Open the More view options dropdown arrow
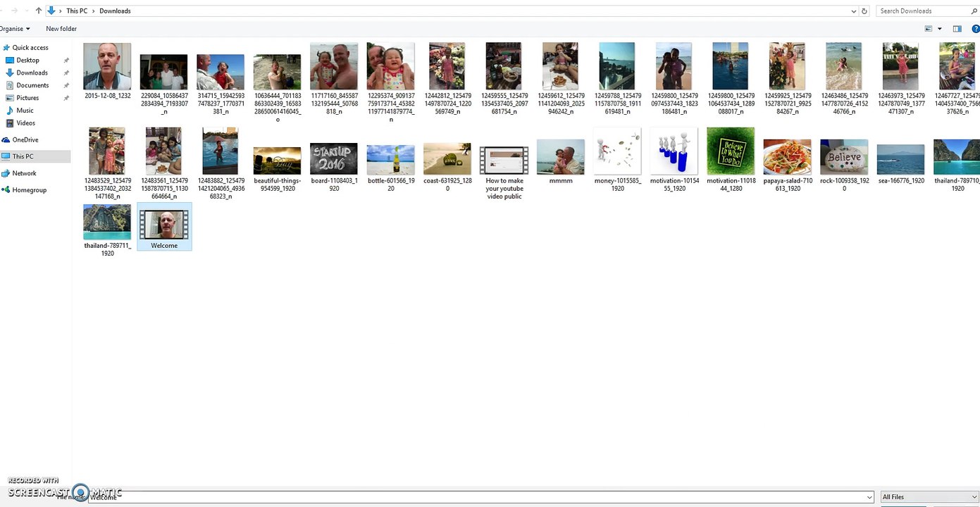 click(x=940, y=29)
